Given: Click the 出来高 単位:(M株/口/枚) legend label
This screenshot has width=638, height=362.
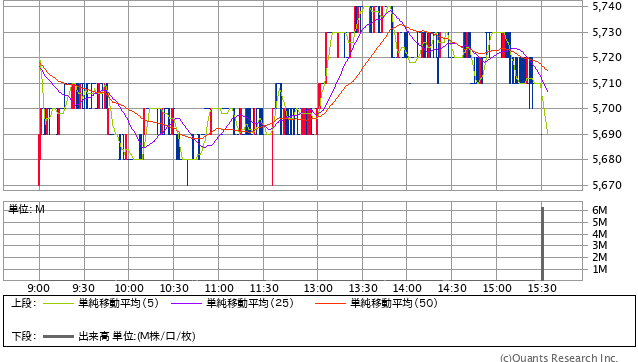Looking at the screenshot, I should [x=137, y=336].
